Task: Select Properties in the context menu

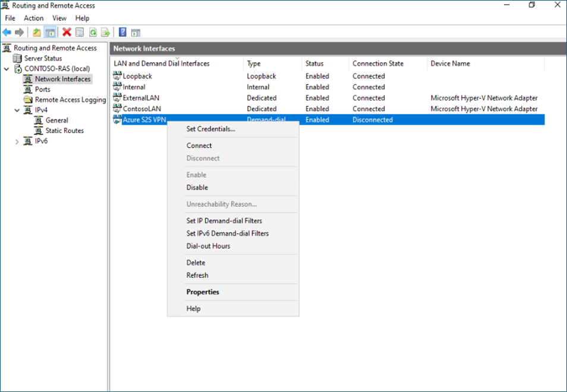Action: tap(203, 292)
